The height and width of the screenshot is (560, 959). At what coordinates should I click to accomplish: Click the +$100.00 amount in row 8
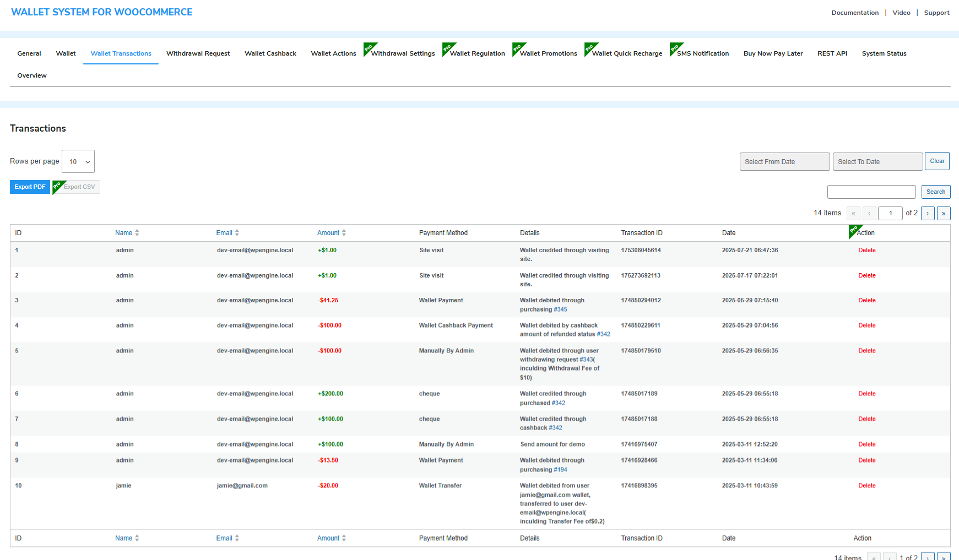point(330,444)
